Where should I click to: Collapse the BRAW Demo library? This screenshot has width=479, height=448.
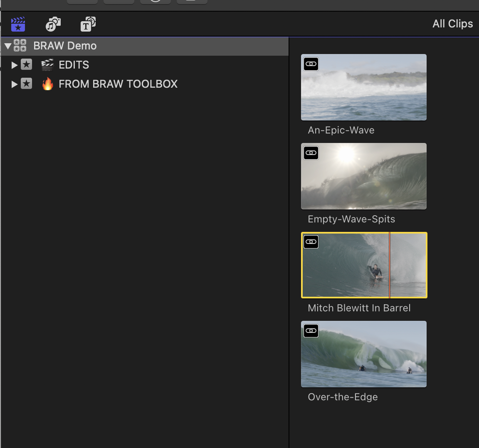click(8, 46)
